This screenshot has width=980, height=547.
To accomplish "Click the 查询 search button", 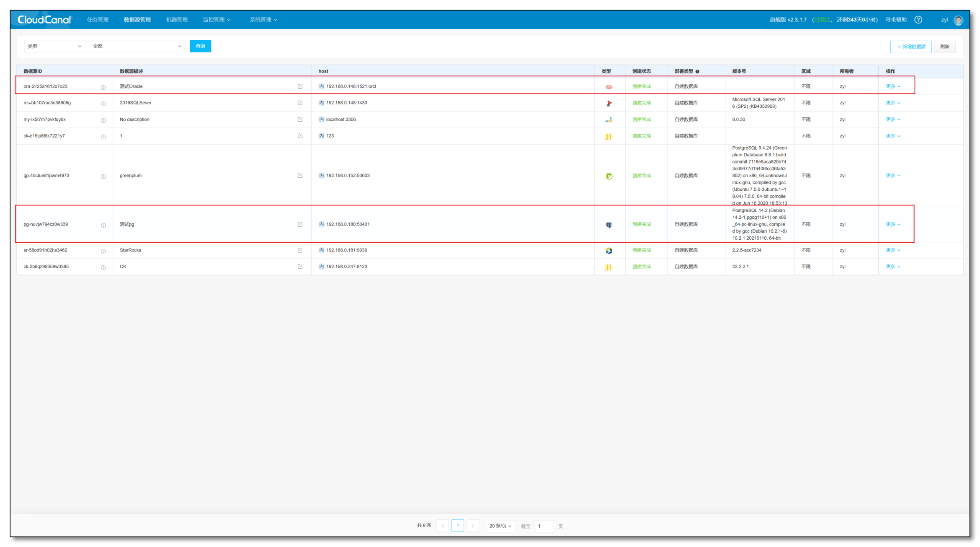I will [x=200, y=46].
